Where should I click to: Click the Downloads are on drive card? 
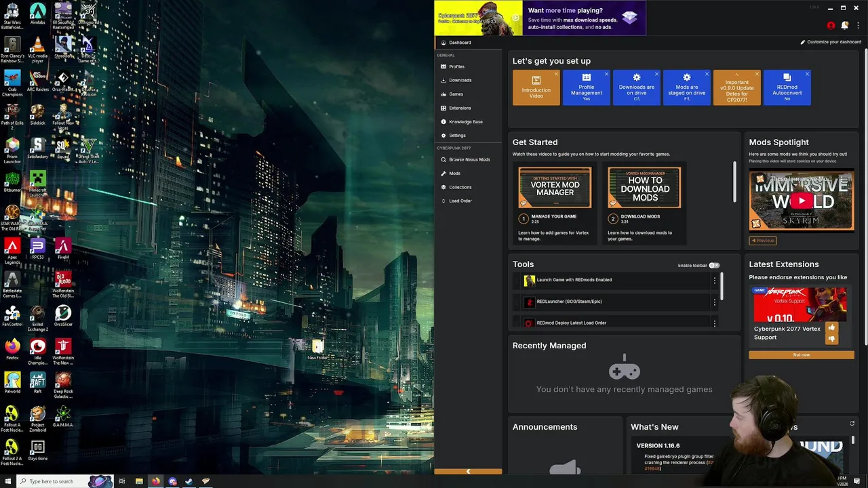click(636, 87)
